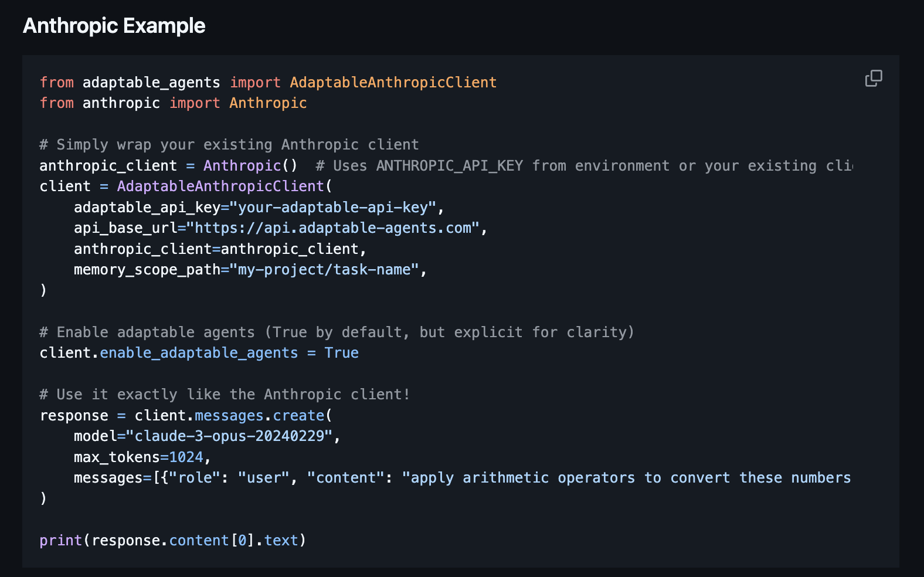Click the "Enable adaptable agents" comment line
This screenshot has width=924, height=577.
[337, 332]
